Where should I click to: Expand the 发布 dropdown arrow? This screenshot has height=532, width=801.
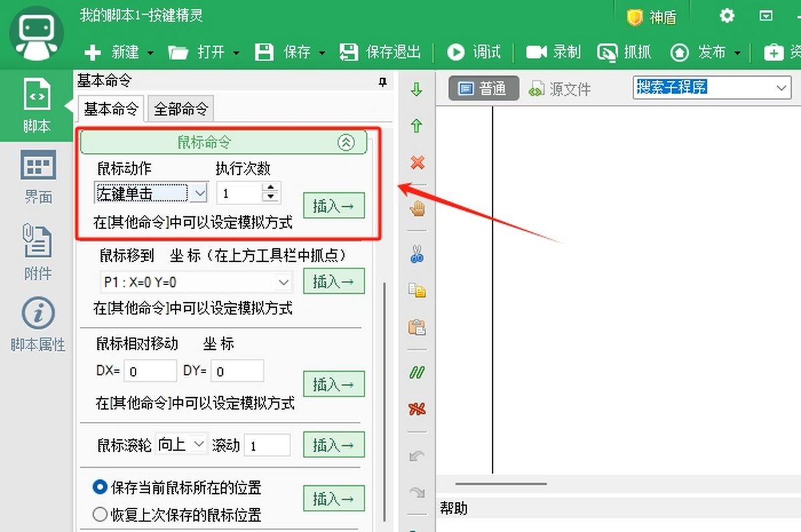point(738,53)
